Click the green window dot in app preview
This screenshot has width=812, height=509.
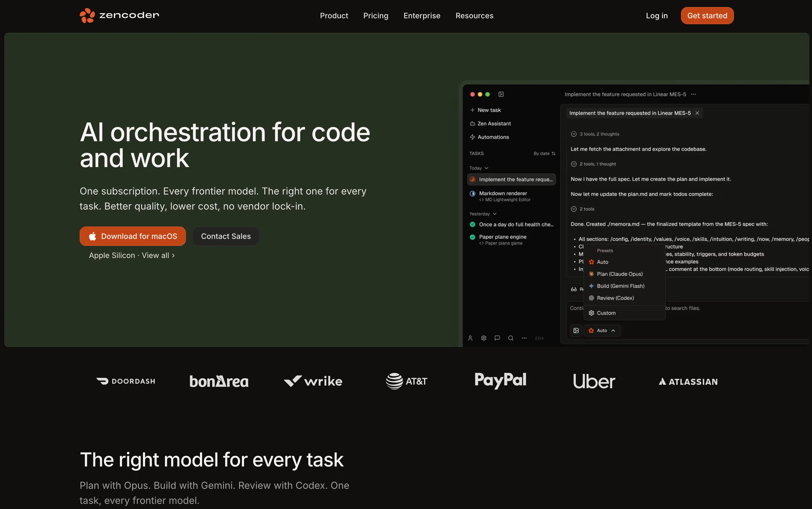488,94
